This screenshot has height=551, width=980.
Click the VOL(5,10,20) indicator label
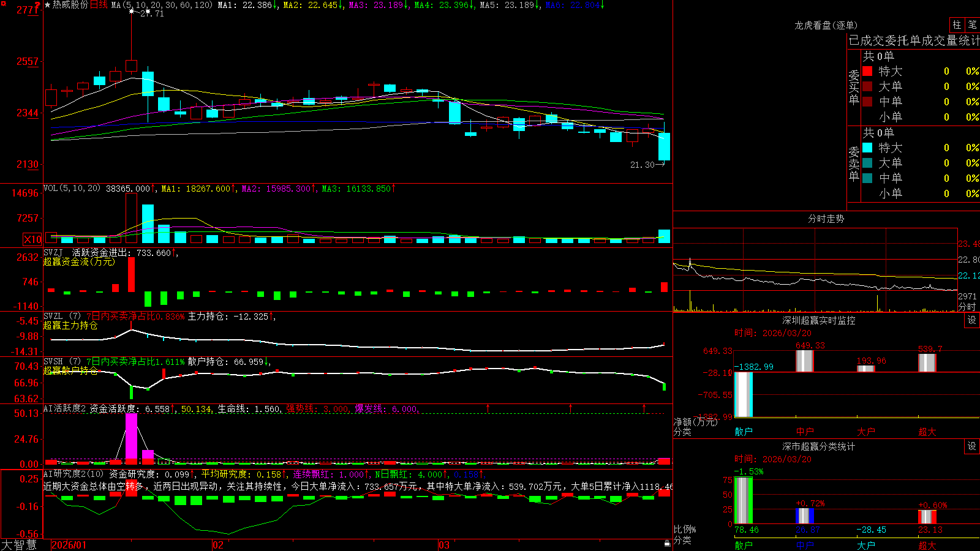(72, 189)
